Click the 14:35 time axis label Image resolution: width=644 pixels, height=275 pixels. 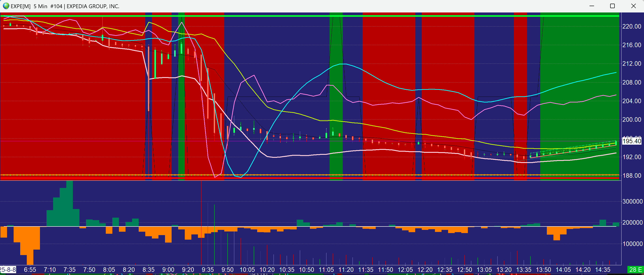tap(602, 270)
